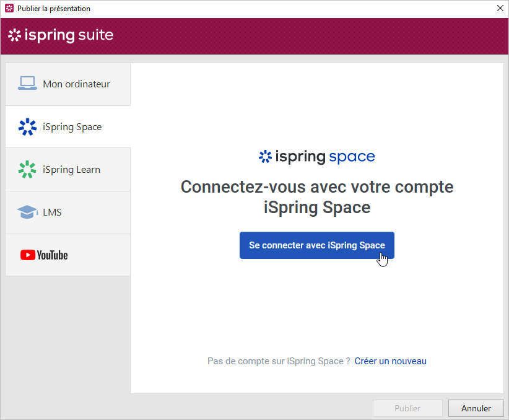Click the blue iSpring Space sidebar icon

pyautogui.click(x=27, y=127)
